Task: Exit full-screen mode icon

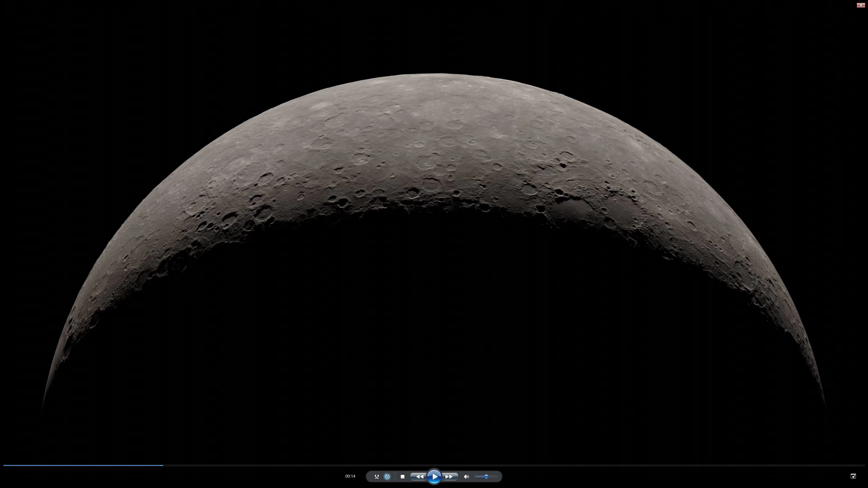Action: (x=853, y=476)
